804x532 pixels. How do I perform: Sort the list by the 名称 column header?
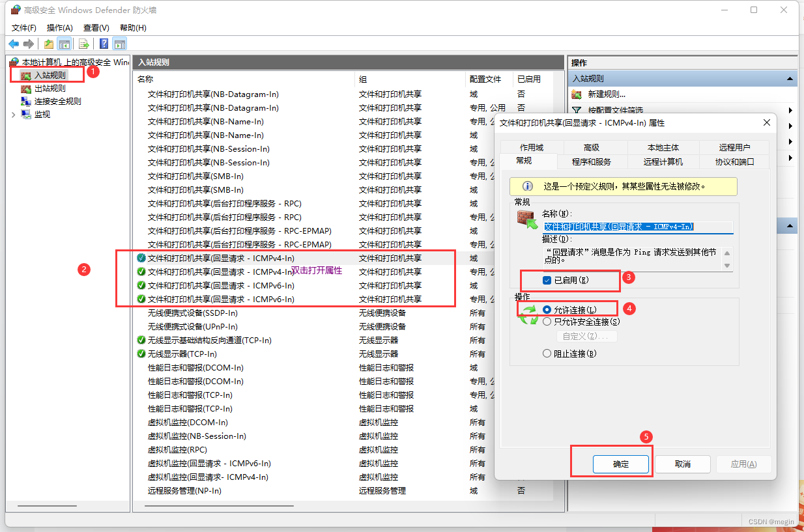tap(244, 79)
